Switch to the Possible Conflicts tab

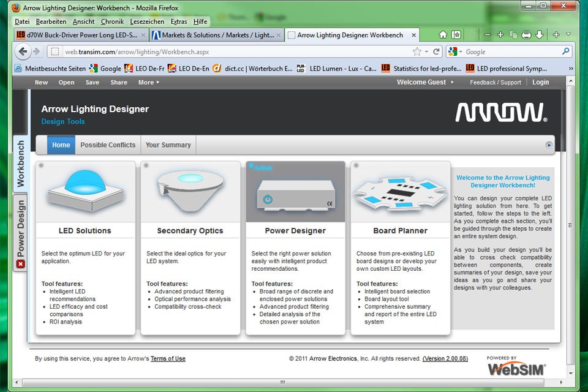108,145
